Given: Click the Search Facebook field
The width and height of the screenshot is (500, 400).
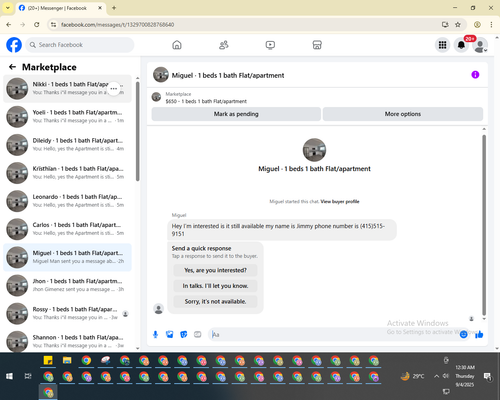Looking at the screenshot, I should click(80, 45).
